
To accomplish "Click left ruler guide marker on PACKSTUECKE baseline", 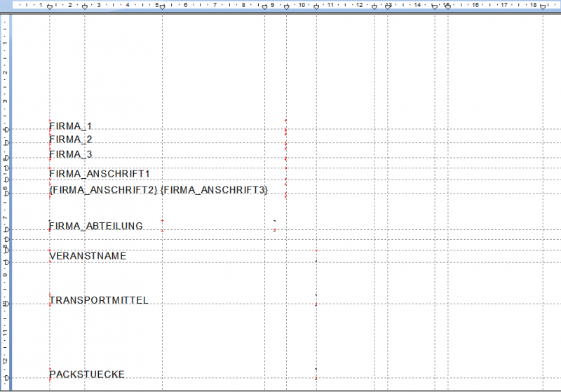I will click(x=7, y=378).
